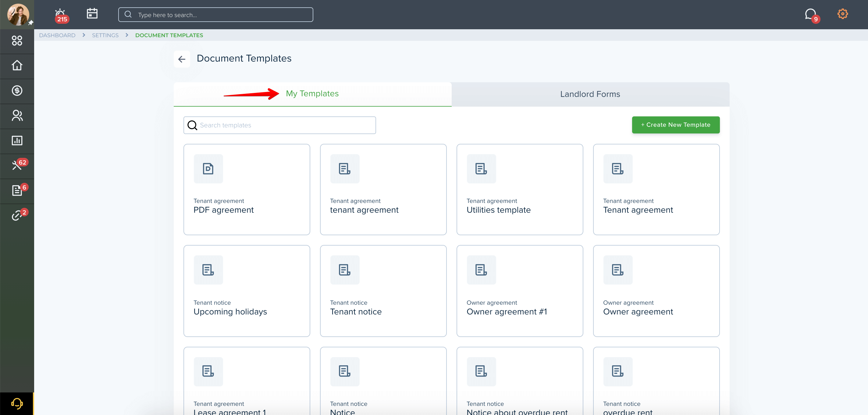Viewport: 868px width, 415px height.
Task: Click the Lease agreement 1 document icon
Action: click(208, 371)
